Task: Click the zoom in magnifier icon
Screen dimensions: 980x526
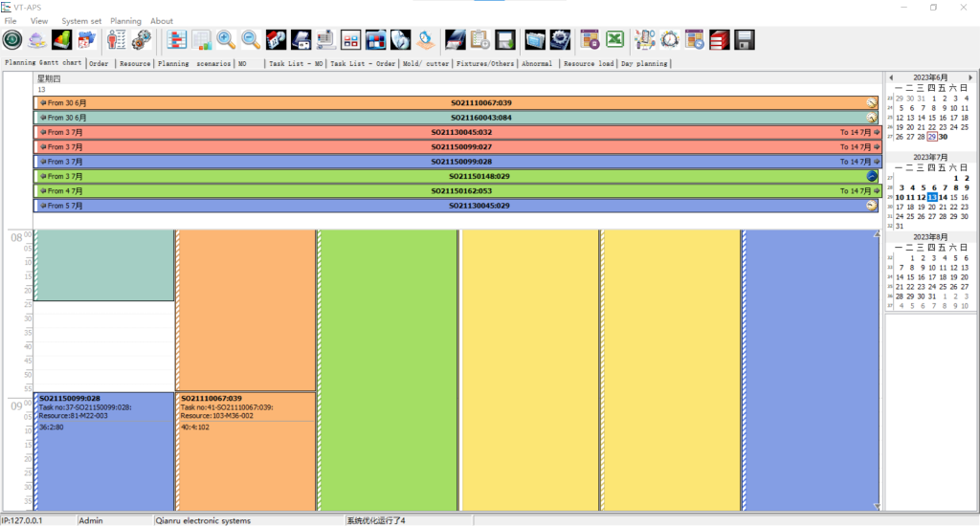Action: click(227, 39)
